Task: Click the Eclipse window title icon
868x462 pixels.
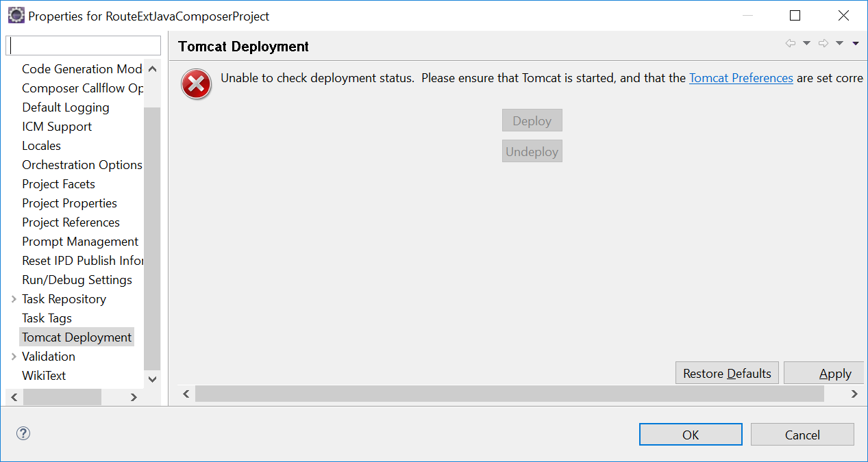Action: click(x=15, y=15)
